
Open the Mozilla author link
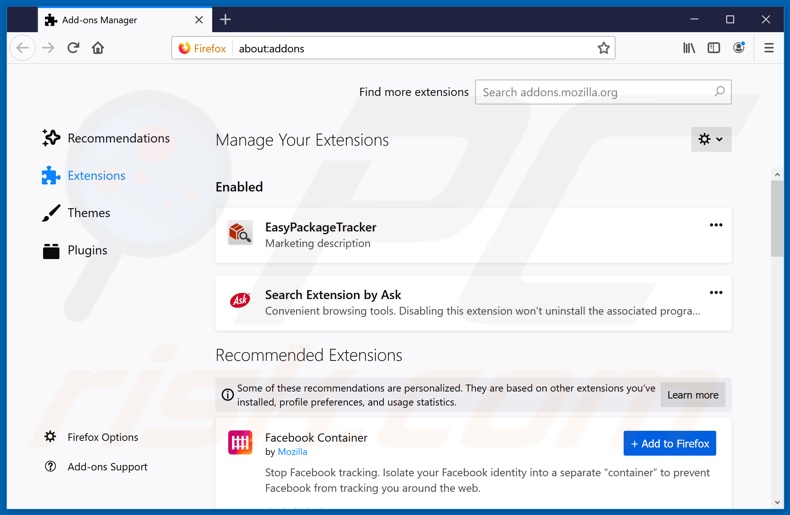click(292, 452)
